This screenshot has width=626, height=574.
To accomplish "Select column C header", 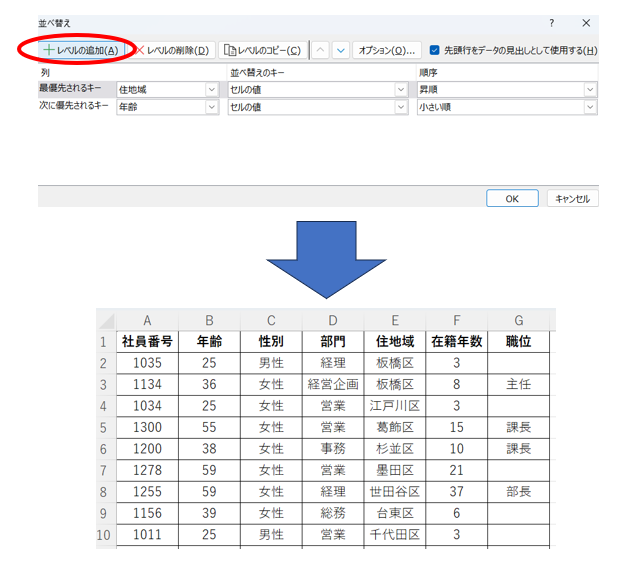I will click(271, 320).
